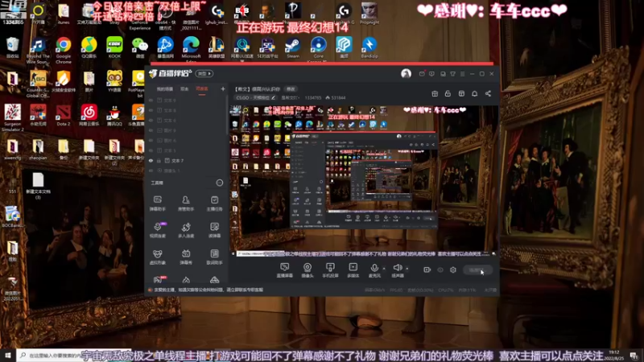This screenshot has width=644, height=362.
Task: Click the room number 1334765 text
Action: (313, 97)
